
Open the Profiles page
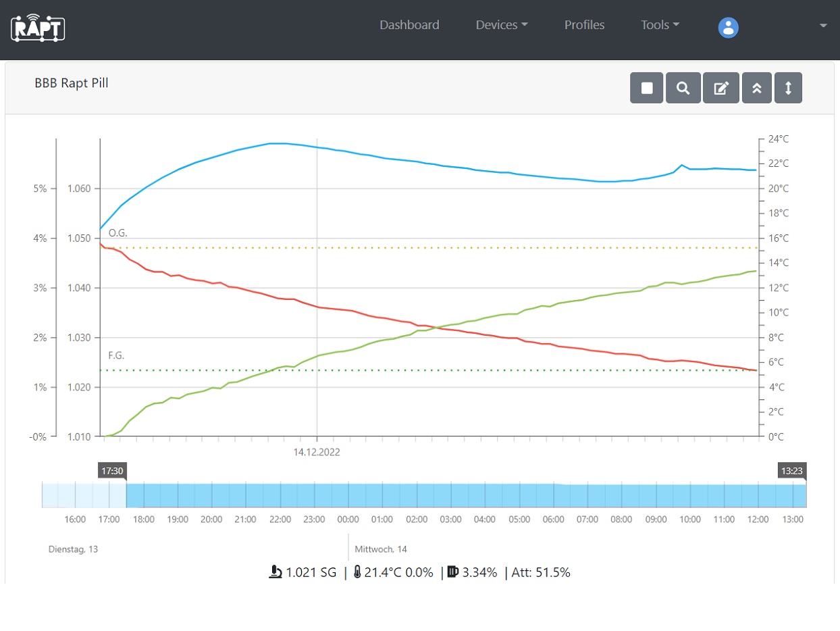click(584, 25)
